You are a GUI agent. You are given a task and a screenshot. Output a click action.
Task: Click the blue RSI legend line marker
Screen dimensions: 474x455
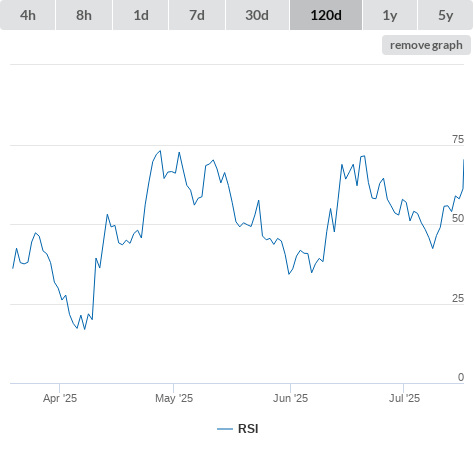coord(225,429)
